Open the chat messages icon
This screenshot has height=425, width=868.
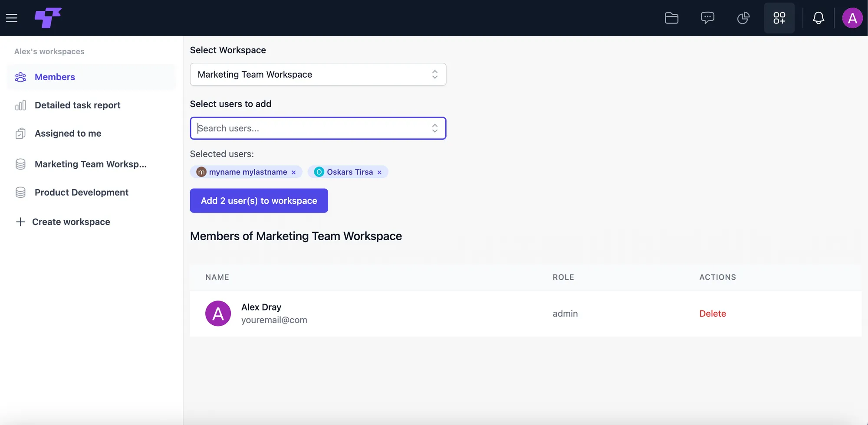pyautogui.click(x=707, y=18)
